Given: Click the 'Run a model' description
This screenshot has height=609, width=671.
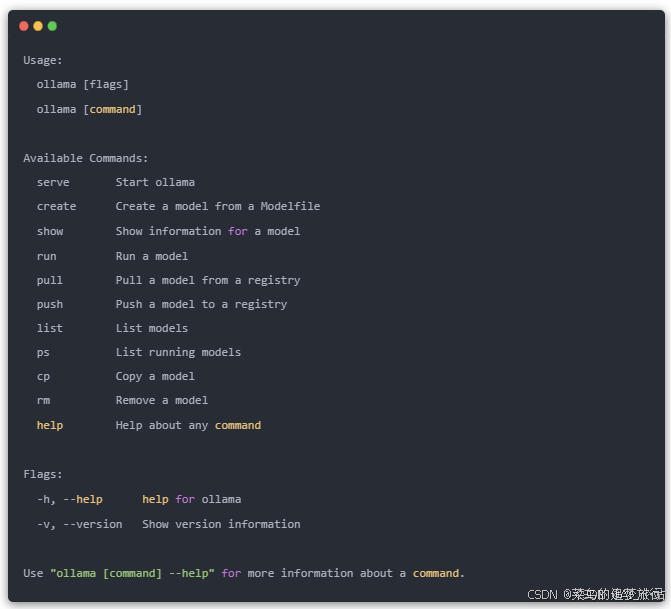Looking at the screenshot, I should click(151, 256).
